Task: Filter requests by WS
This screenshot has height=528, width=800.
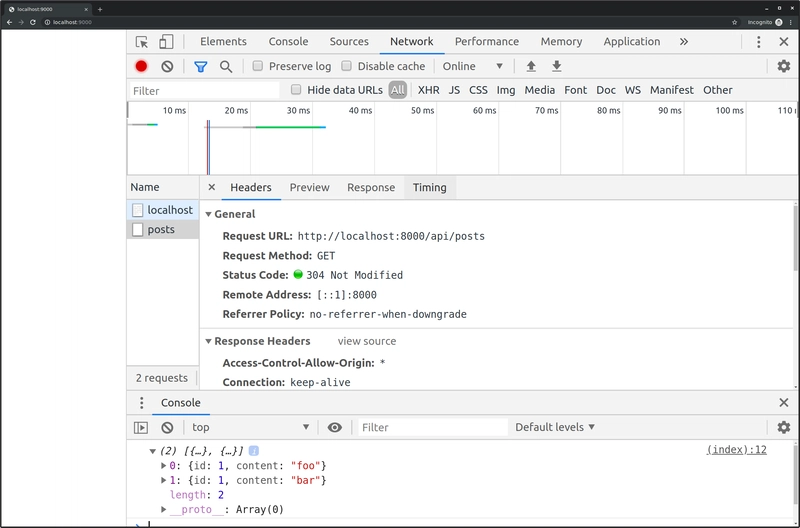Action: coord(633,90)
